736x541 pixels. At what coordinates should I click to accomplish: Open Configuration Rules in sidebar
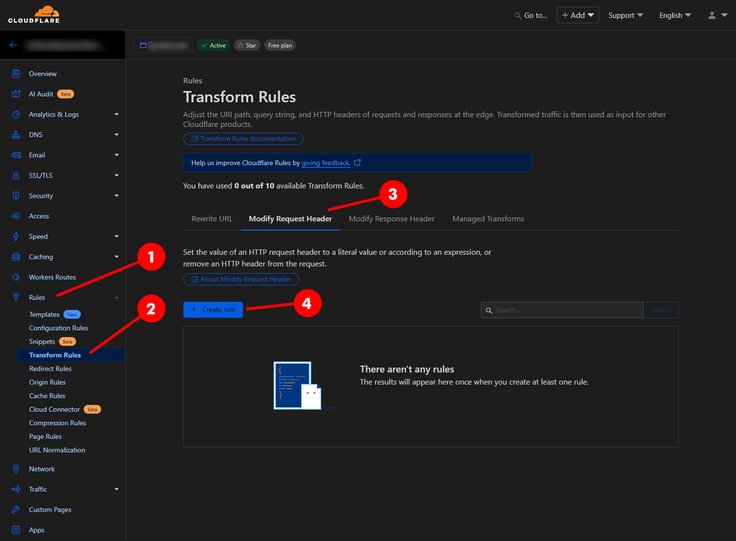tap(59, 328)
